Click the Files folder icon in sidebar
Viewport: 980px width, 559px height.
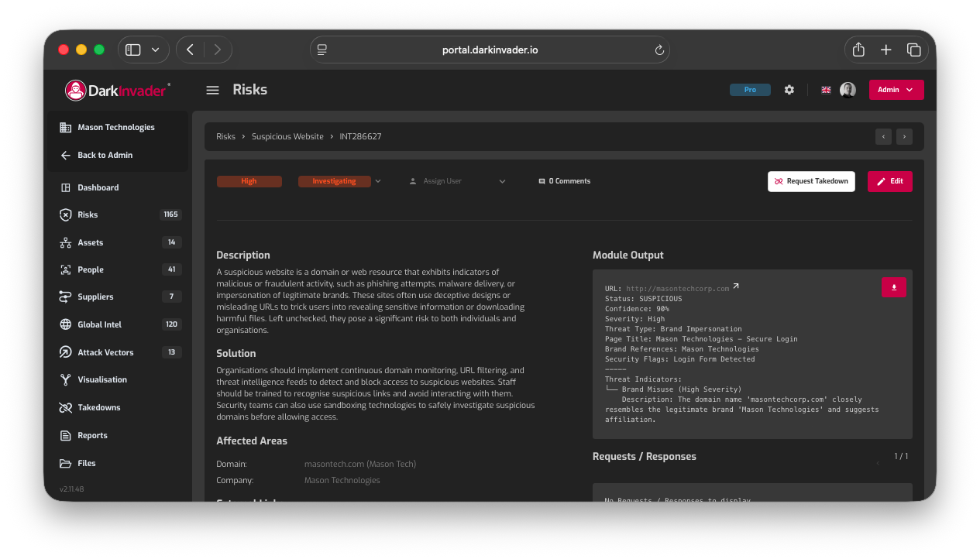[x=65, y=463]
